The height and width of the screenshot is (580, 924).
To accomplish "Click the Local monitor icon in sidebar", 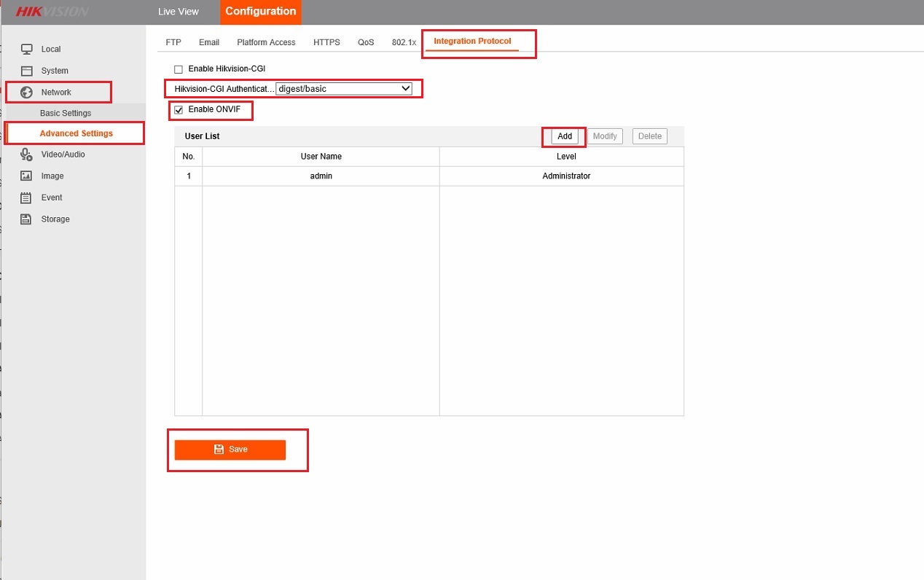I will [x=27, y=49].
